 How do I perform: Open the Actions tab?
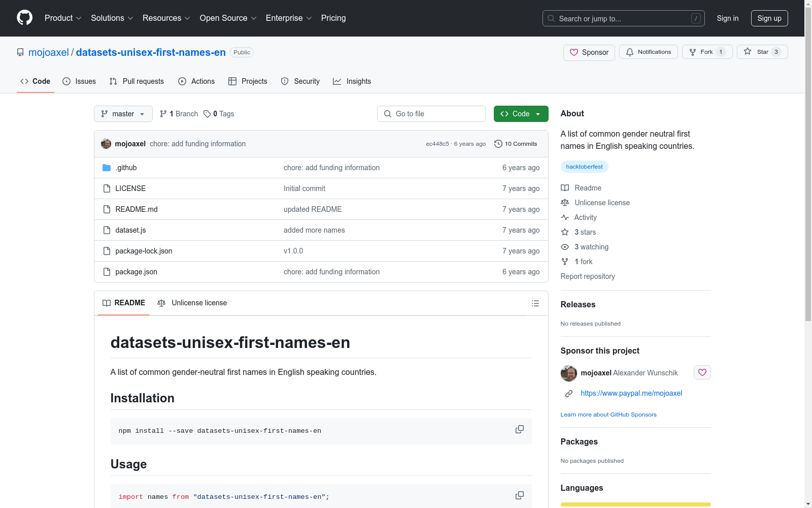[196, 81]
